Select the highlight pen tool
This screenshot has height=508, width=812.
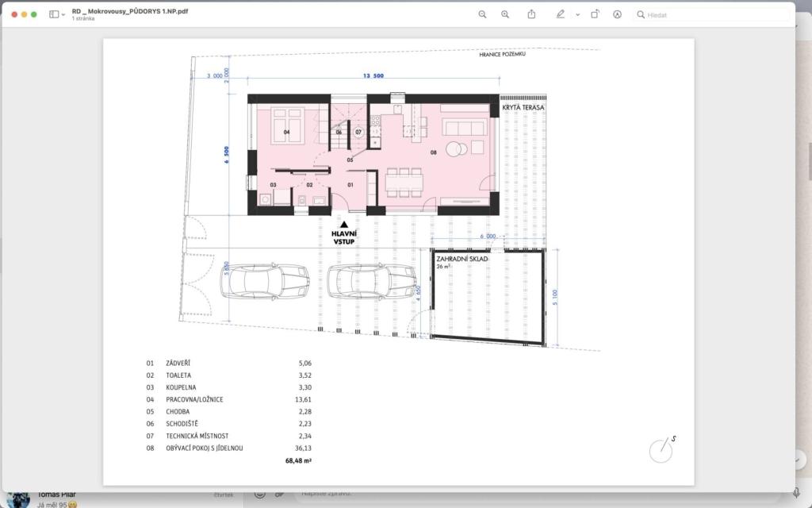tap(561, 14)
